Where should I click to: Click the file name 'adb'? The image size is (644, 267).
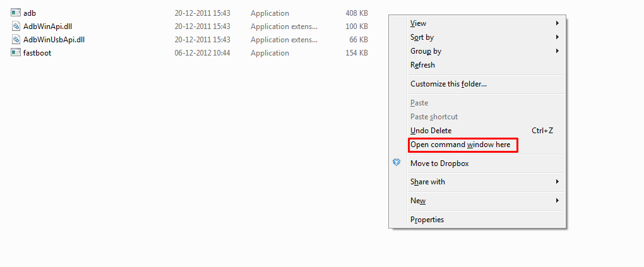pyautogui.click(x=30, y=13)
